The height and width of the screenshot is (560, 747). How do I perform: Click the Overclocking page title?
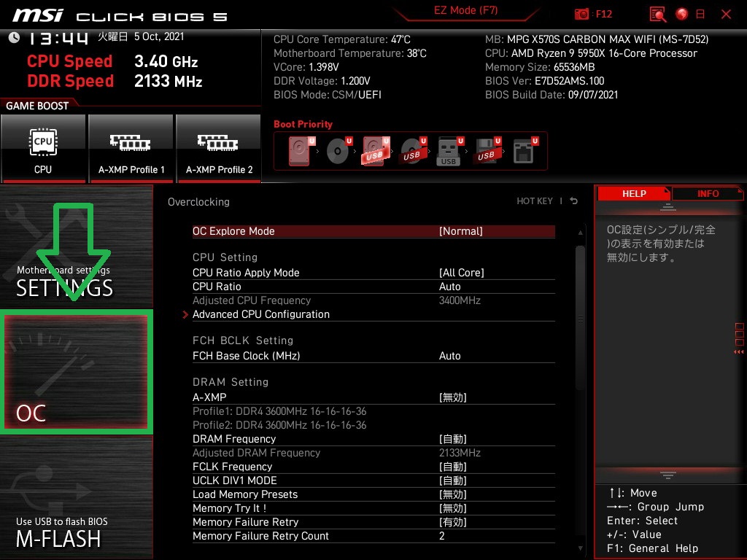(198, 202)
